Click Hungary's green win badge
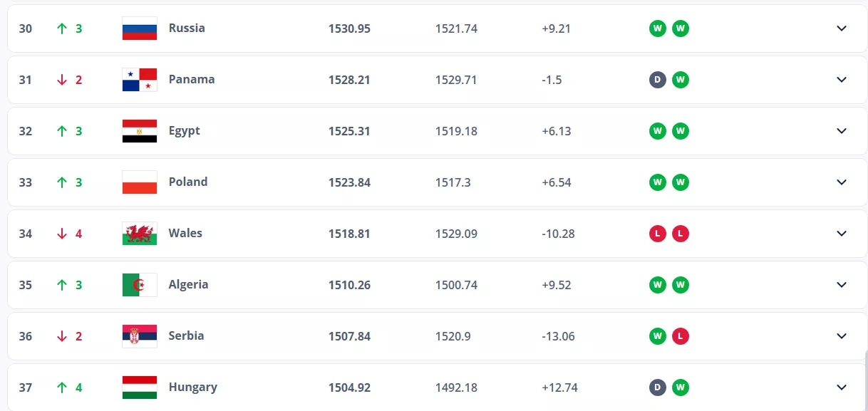This screenshot has width=868, height=411. tap(681, 387)
